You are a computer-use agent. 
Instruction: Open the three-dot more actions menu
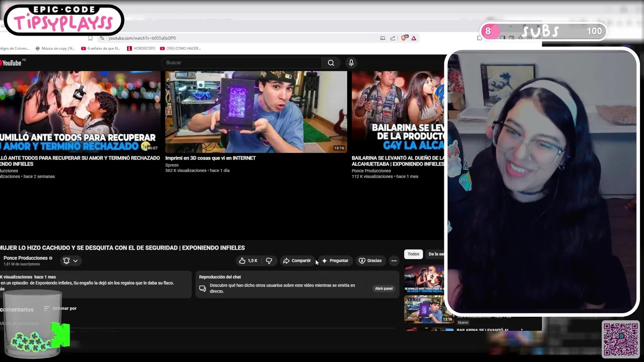(394, 260)
